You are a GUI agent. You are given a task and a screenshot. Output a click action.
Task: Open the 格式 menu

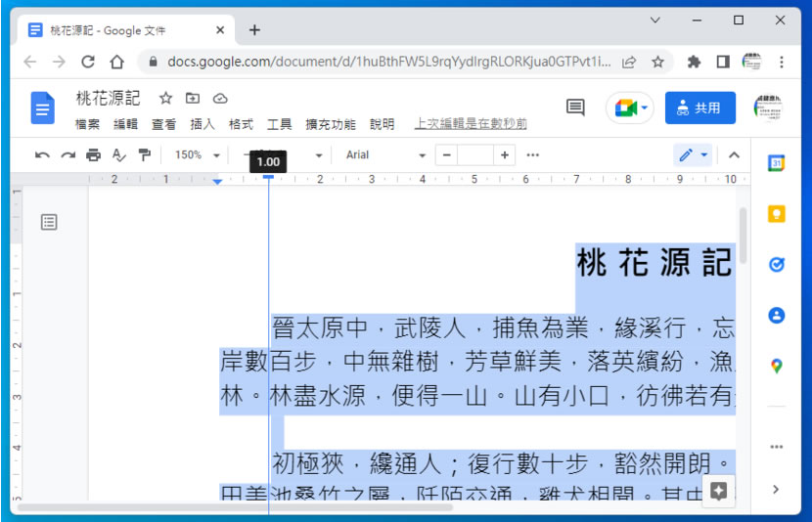tap(241, 124)
